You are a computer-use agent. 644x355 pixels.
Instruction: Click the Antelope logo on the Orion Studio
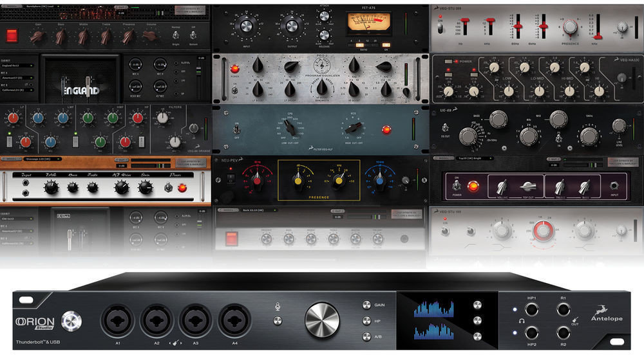tap(607, 313)
